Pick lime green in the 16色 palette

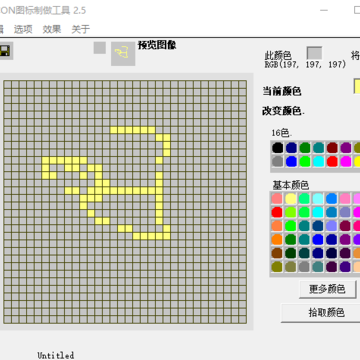pyautogui.click(x=305, y=161)
